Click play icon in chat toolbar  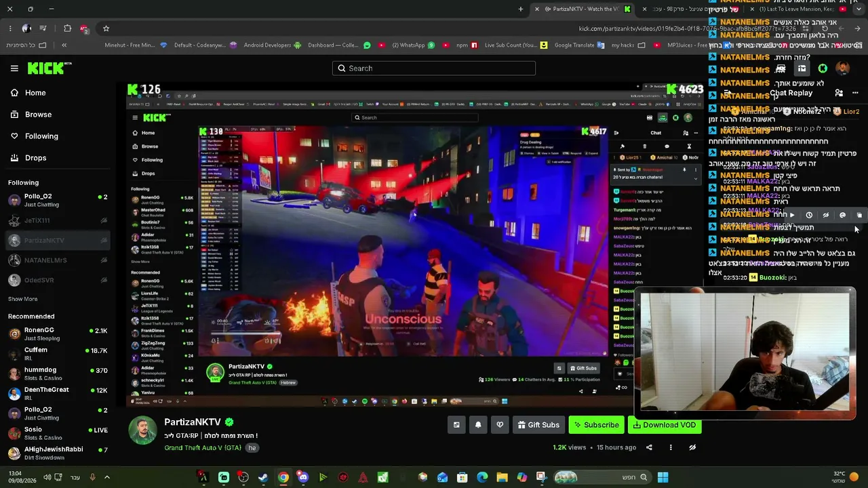click(792, 216)
